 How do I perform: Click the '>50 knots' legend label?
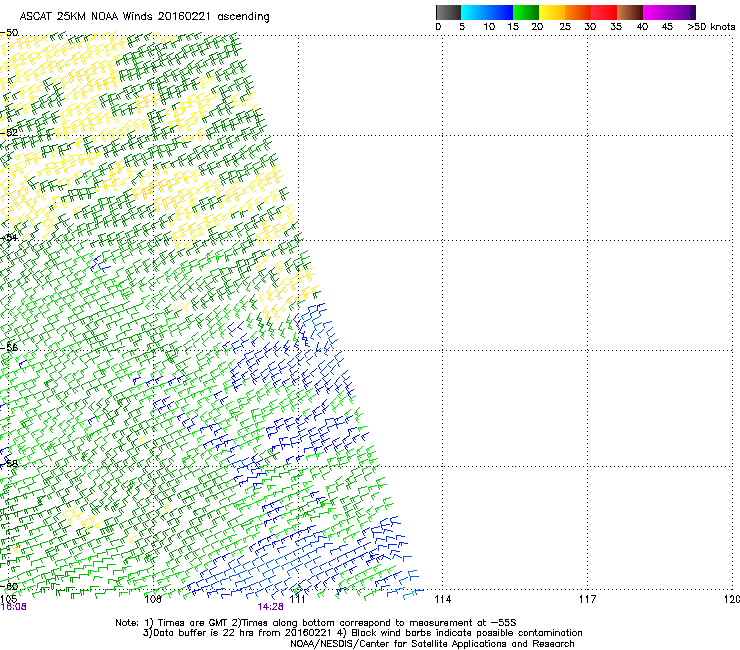[711, 27]
